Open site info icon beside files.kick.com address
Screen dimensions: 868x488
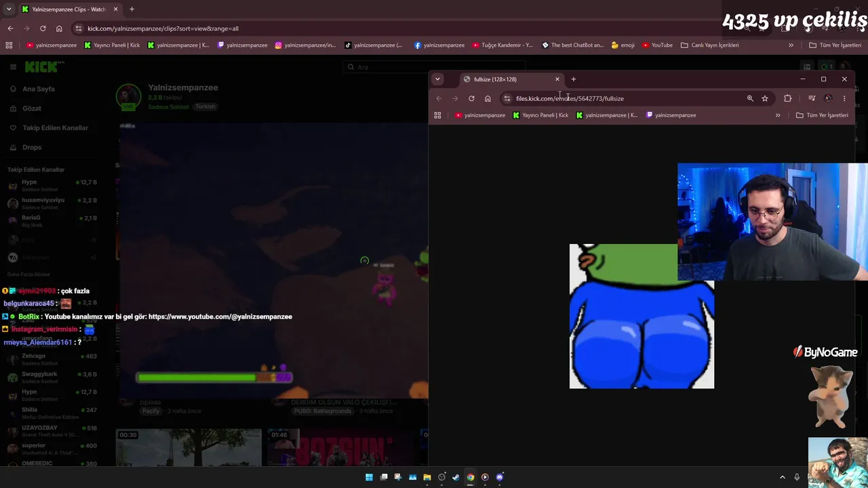pyautogui.click(x=507, y=98)
